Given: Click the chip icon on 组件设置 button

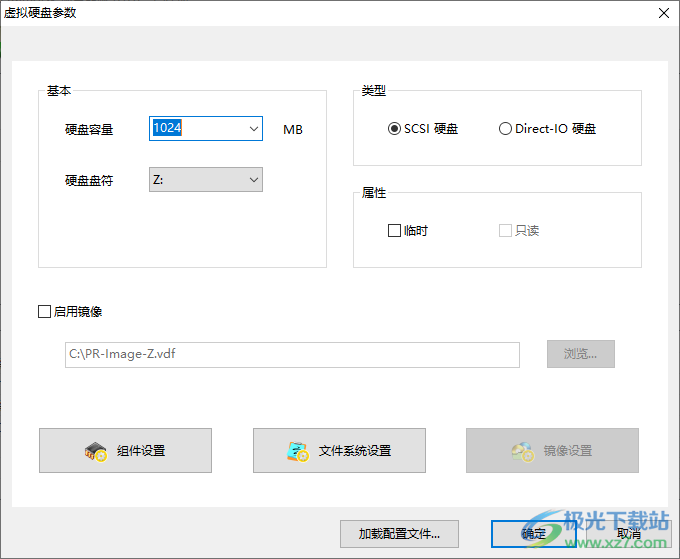Looking at the screenshot, I should click(95, 451).
